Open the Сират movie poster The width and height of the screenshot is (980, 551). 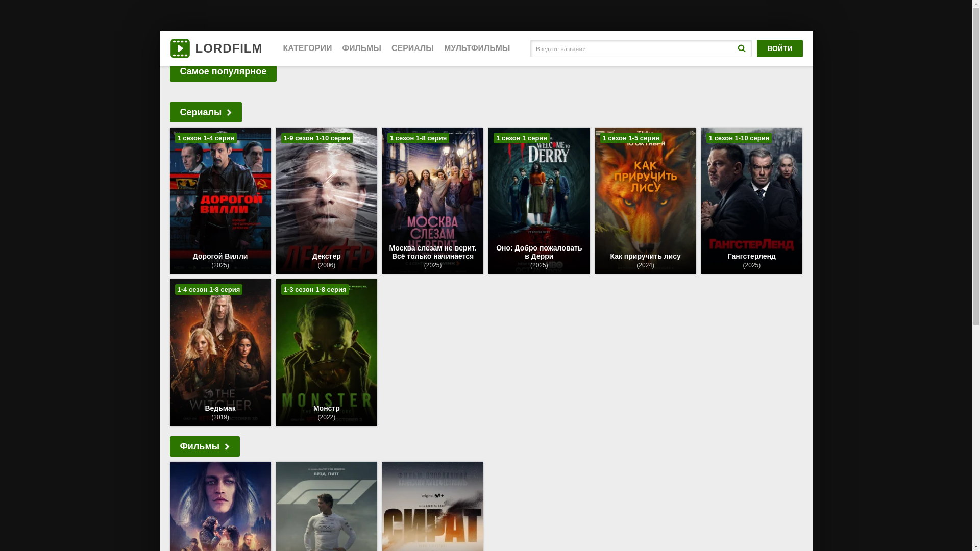click(x=433, y=506)
